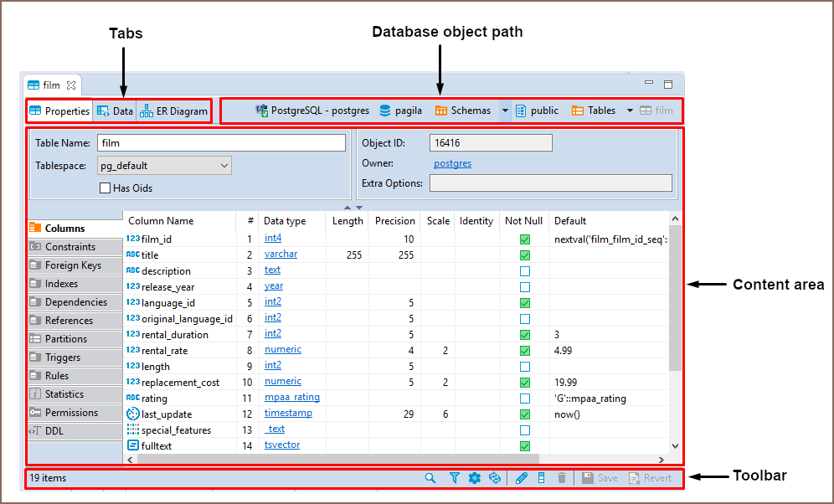Switch to the ER Diagram tab
The image size is (834, 504).
174,111
